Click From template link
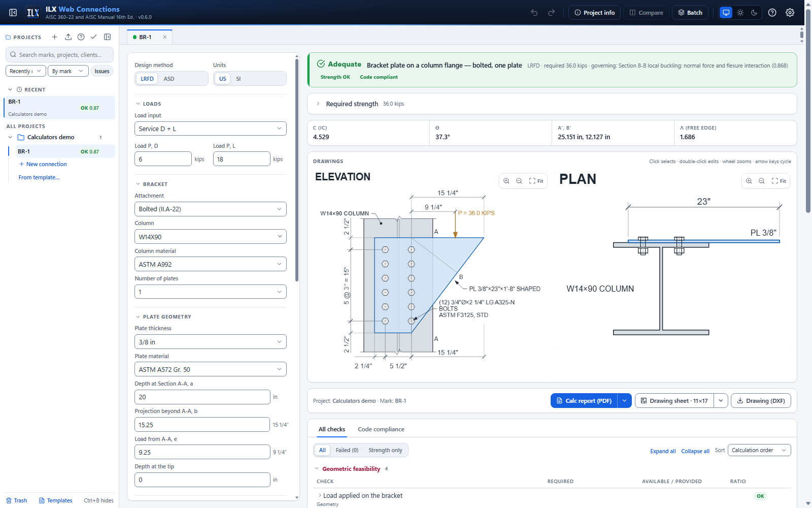The height and width of the screenshot is (508, 812). (39, 177)
